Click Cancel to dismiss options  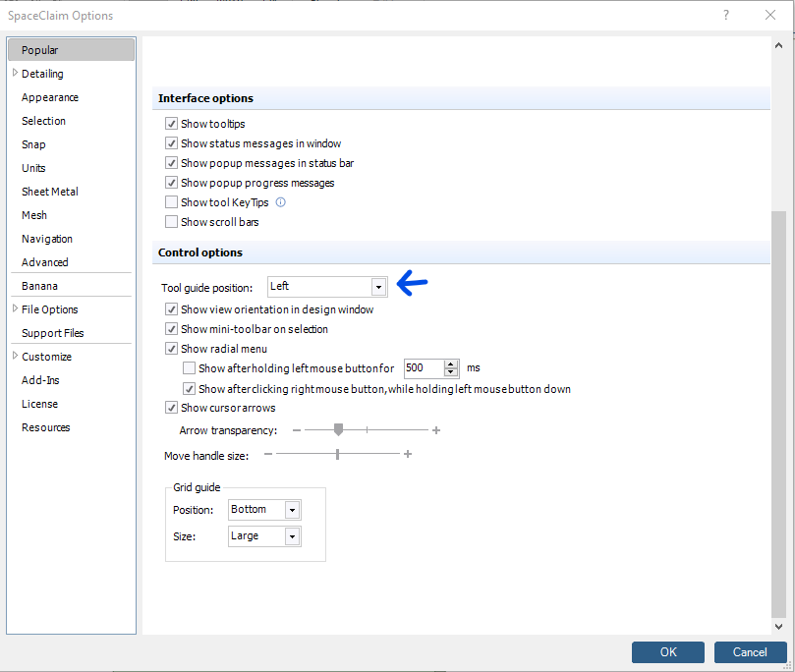[751, 652]
